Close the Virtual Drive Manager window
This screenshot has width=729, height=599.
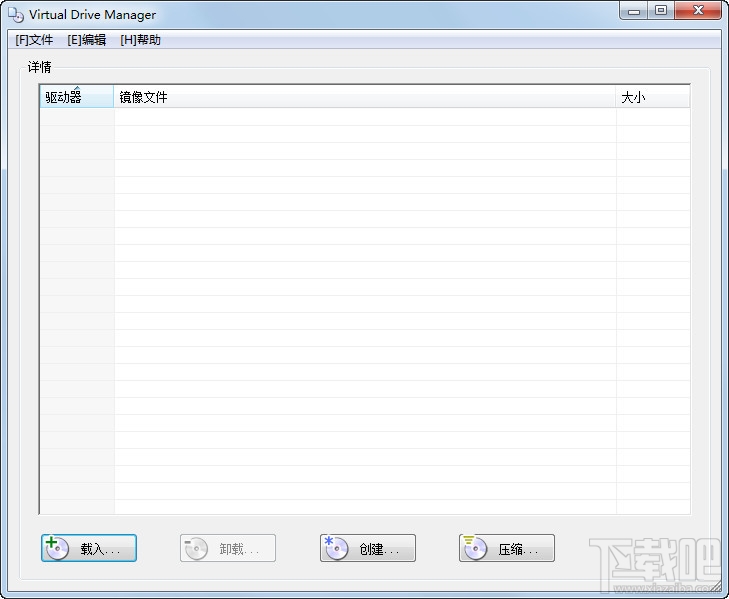click(698, 11)
